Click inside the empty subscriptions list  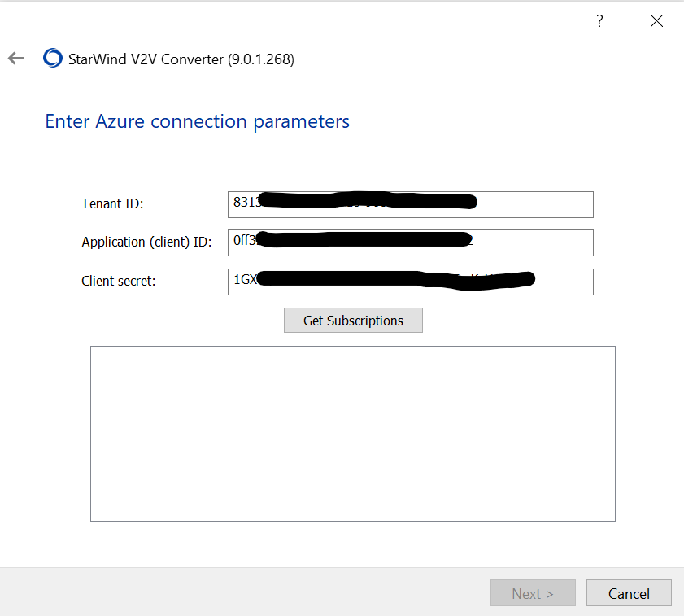click(x=353, y=434)
